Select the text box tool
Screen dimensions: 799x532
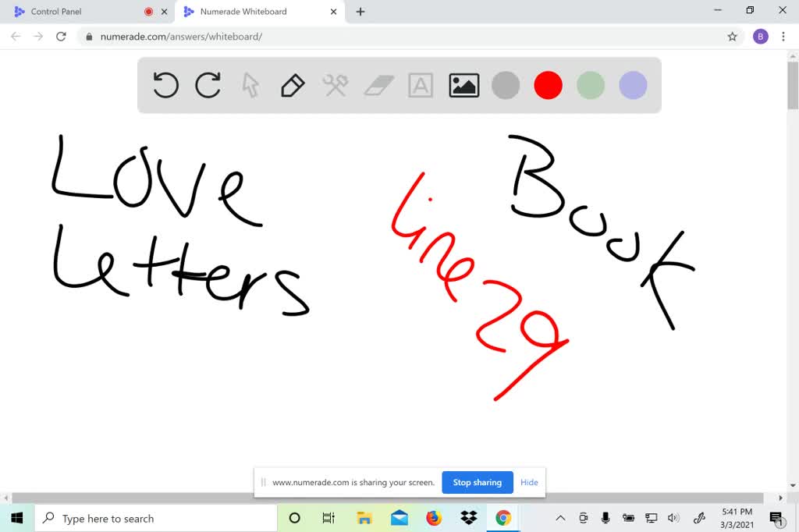(421, 85)
